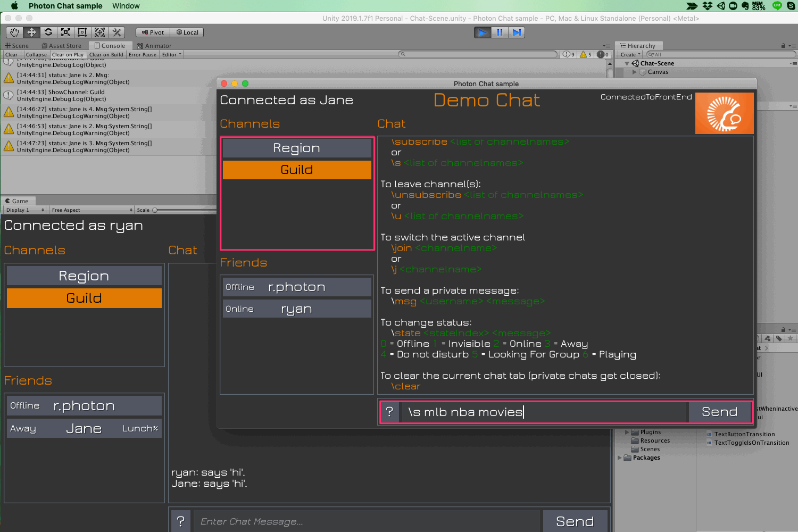
Task: Select the Rect Transform tool
Action: pos(82,32)
